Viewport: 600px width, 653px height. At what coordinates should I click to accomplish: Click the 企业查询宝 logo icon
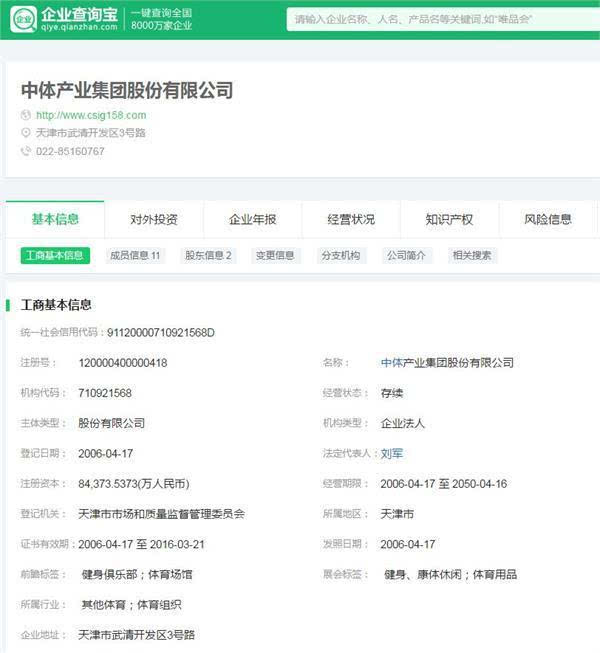point(23,19)
